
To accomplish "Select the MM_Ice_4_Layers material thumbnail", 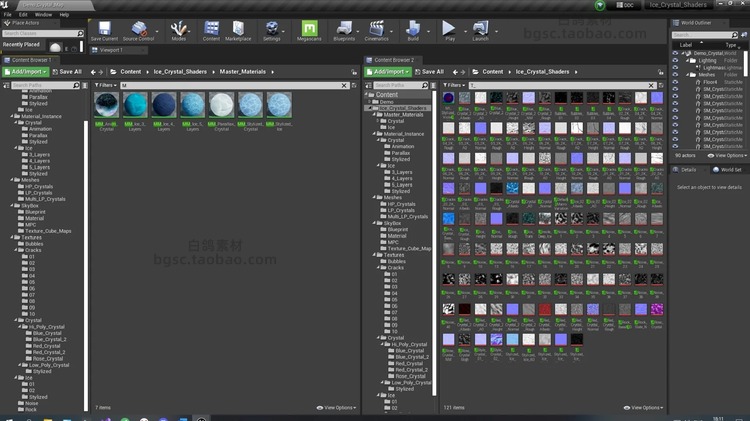I will click(x=164, y=105).
